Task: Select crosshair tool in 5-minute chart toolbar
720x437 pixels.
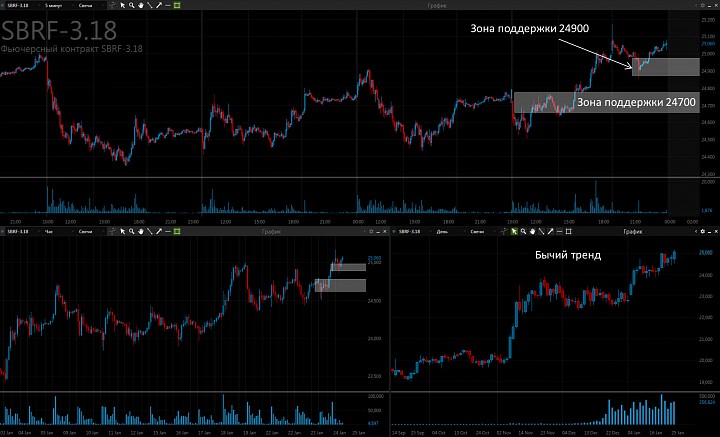Action: (112, 6)
